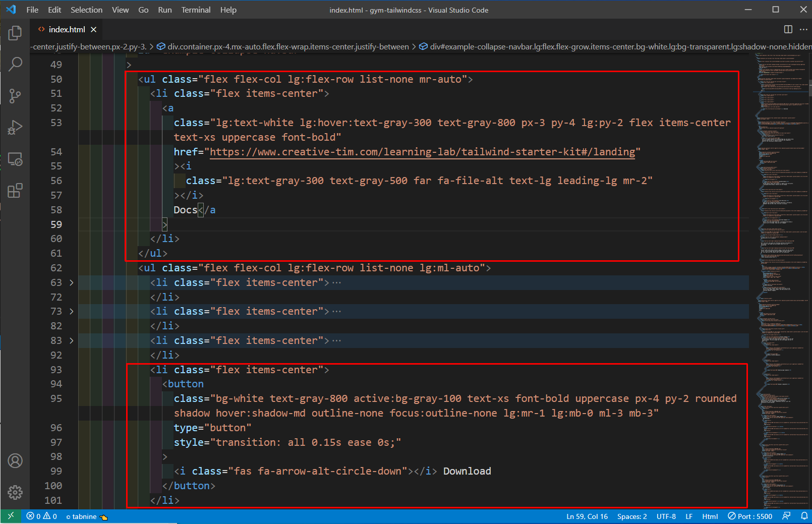The height and width of the screenshot is (524, 812).
Task: Open the Extensions view
Action: click(x=15, y=191)
